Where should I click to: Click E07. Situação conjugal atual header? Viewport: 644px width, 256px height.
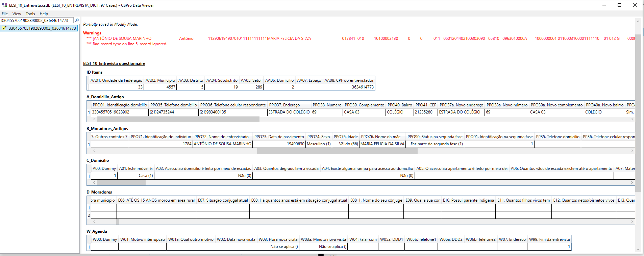pos(223,200)
